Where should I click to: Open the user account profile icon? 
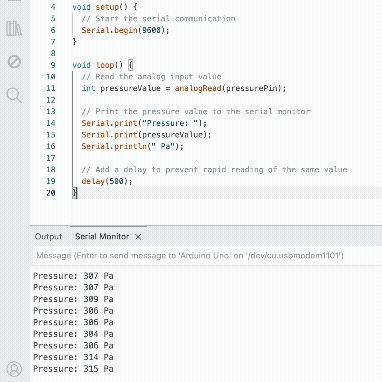14,369
